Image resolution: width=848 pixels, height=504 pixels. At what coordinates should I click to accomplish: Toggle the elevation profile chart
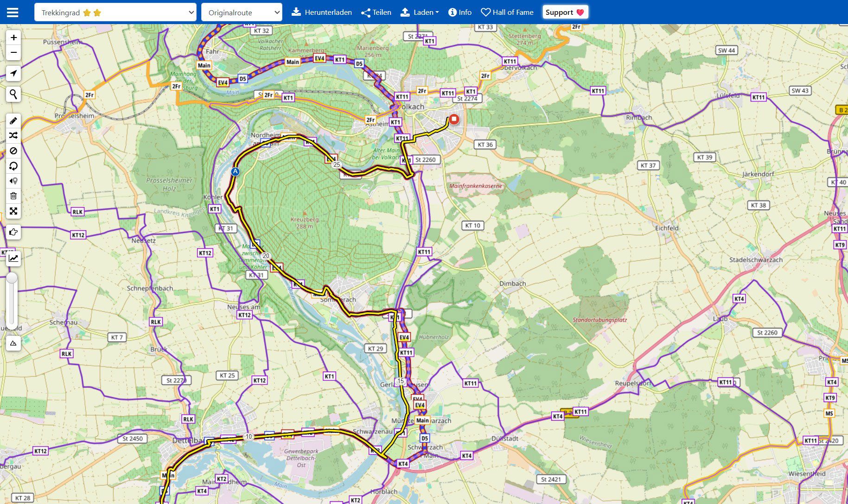tap(13, 258)
